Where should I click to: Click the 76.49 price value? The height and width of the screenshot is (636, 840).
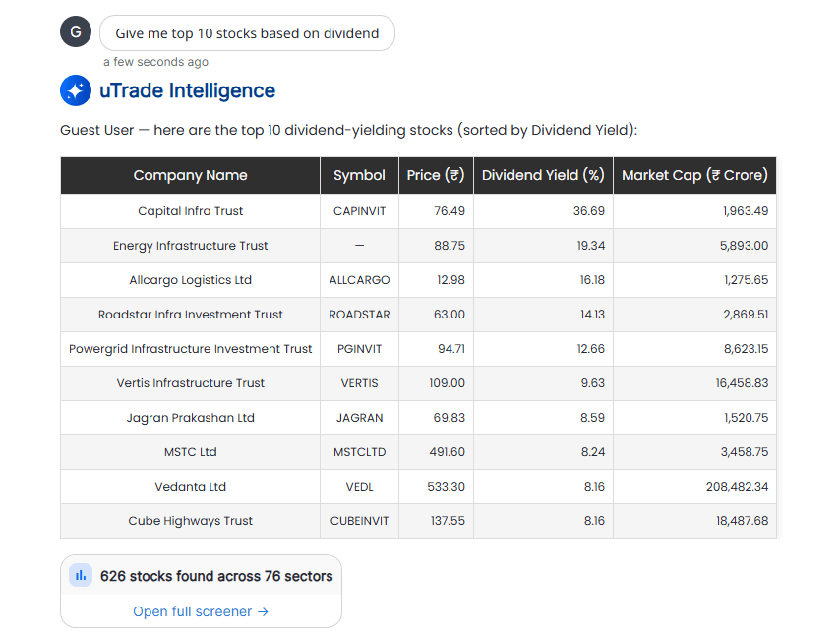click(x=450, y=211)
